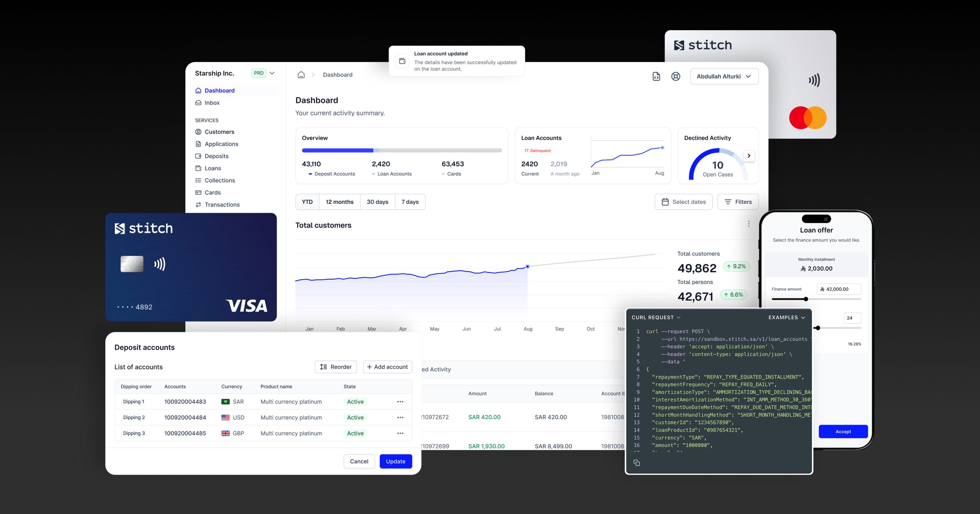This screenshot has height=514, width=980.
Task: Adjust the loan term slider handle
Action: pos(818,328)
